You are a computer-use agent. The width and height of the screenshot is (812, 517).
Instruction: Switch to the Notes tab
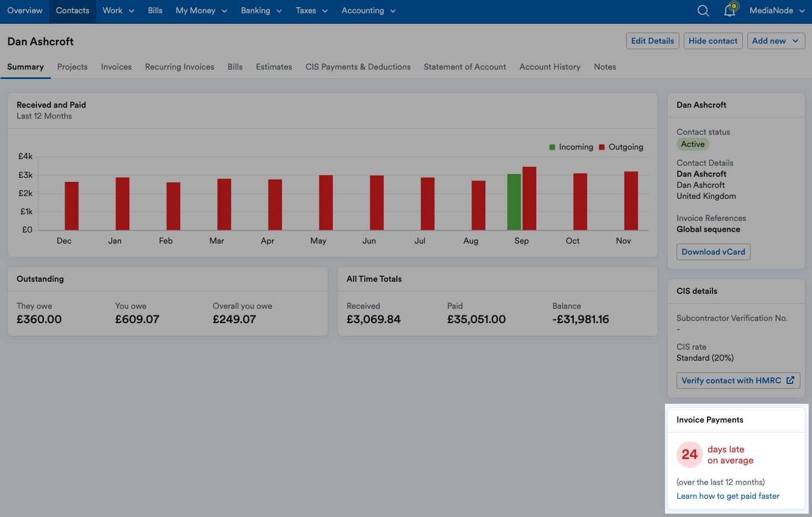pyautogui.click(x=605, y=67)
